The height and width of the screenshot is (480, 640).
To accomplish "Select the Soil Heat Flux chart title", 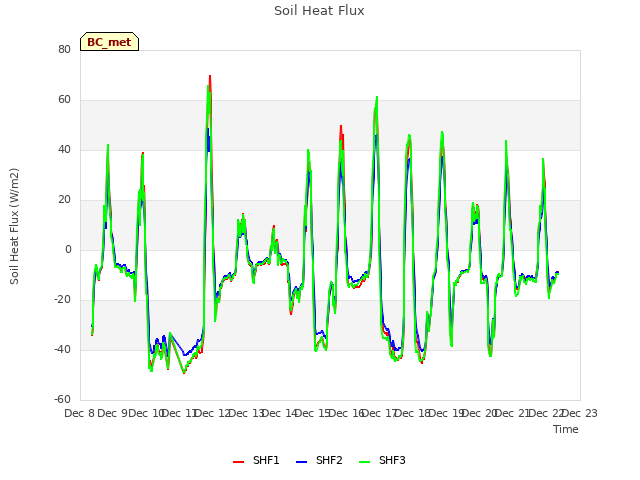I will tap(319, 11).
